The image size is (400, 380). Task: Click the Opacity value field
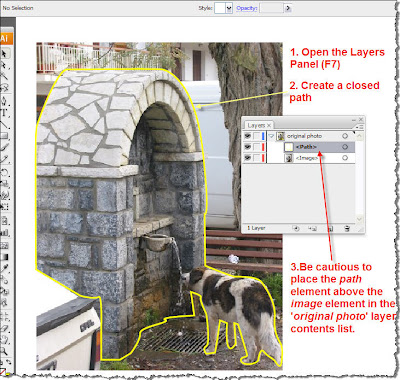click(272, 8)
